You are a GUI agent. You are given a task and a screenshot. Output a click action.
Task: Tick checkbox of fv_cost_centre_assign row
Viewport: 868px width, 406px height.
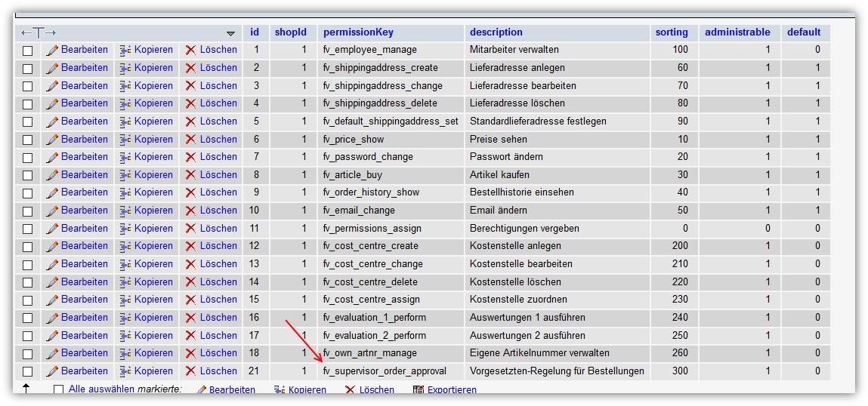[28, 300]
